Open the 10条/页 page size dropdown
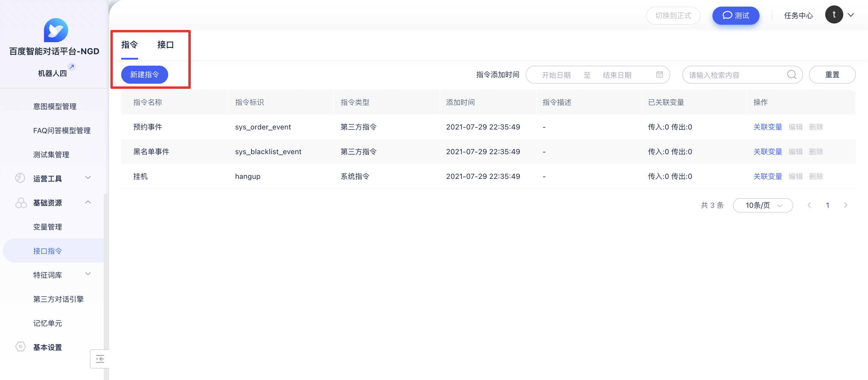 (763, 205)
